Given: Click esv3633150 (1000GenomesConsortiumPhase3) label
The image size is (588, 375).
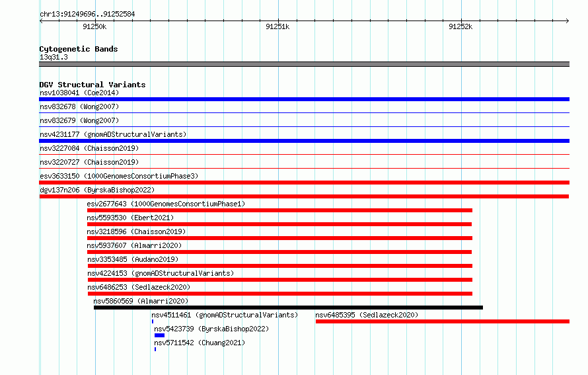Looking at the screenshot, I should [119, 176].
